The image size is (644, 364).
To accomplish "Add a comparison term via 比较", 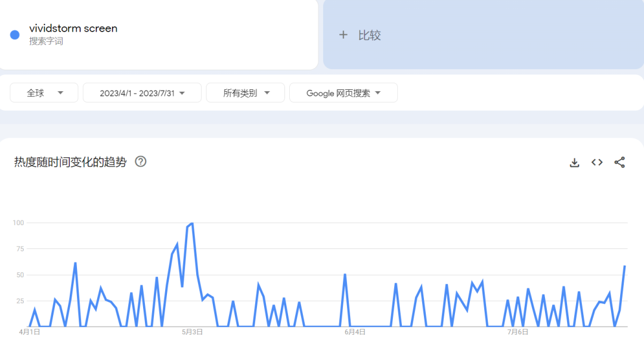I will tap(484, 35).
